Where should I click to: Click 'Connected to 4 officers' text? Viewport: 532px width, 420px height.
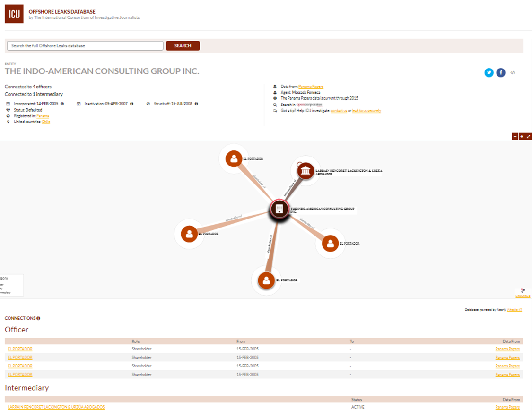tap(28, 87)
